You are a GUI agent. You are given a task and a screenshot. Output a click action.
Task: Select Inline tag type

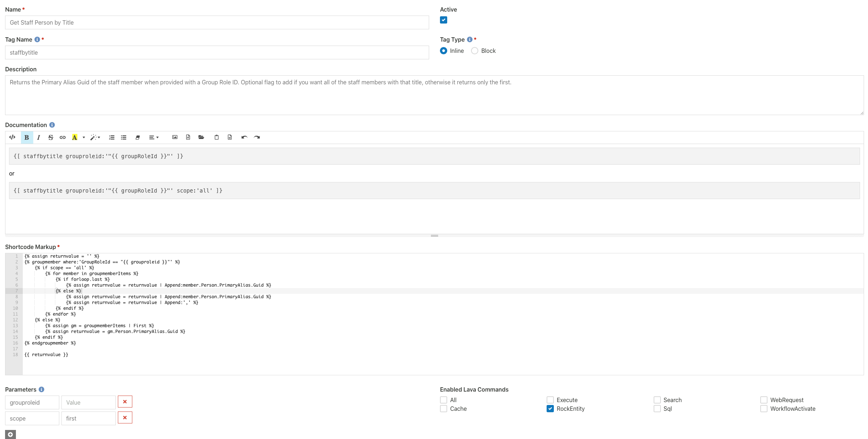(444, 51)
